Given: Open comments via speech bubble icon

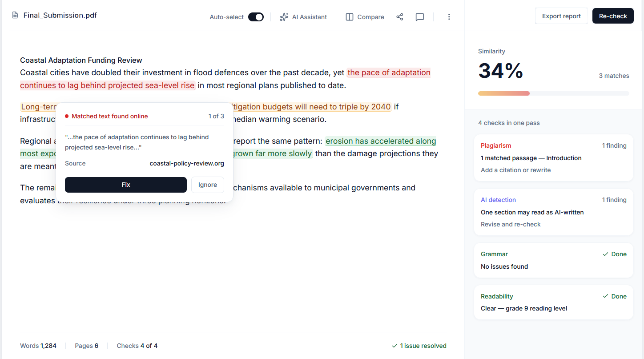Looking at the screenshot, I should (x=420, y=17).
